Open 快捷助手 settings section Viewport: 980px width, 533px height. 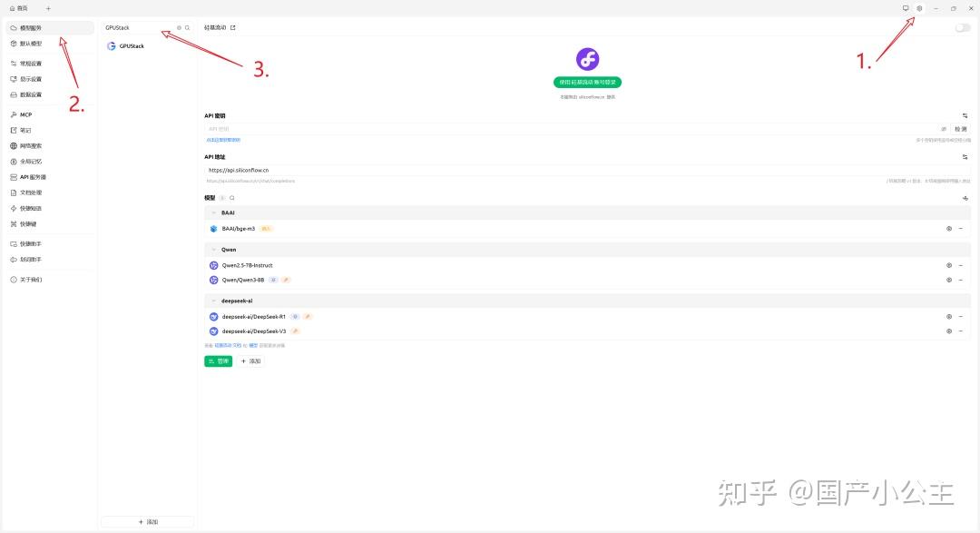coord(50,244)
